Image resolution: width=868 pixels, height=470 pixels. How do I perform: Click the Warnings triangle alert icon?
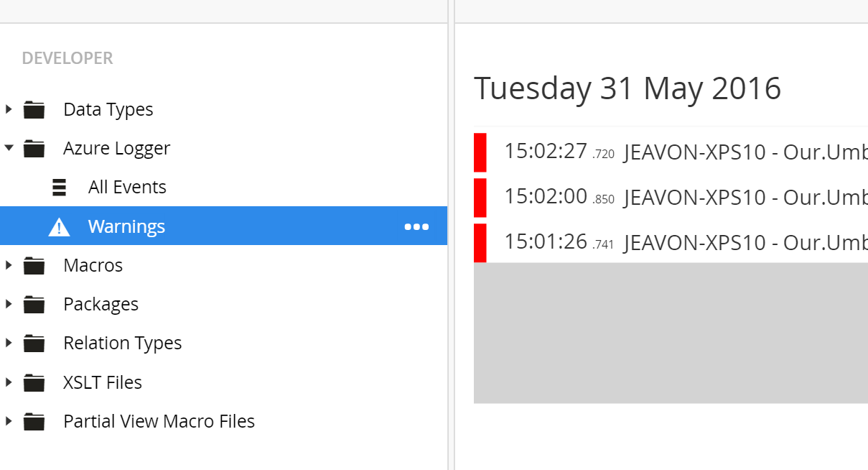tap(59, 227)
